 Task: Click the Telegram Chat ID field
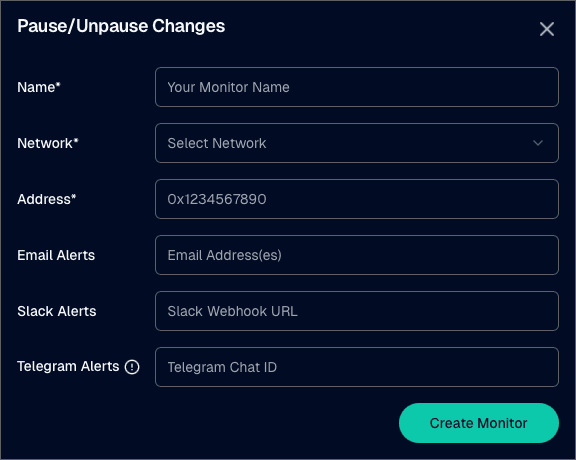pos(357,367)
